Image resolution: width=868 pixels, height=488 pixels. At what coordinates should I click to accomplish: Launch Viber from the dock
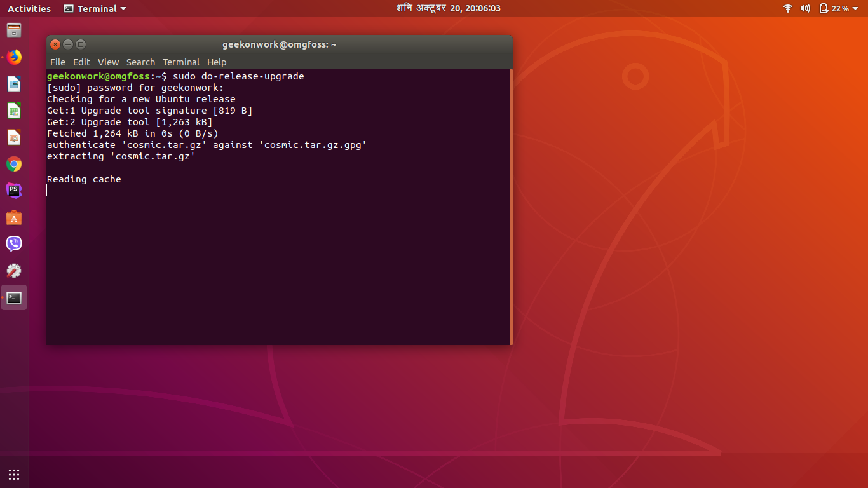(14, 244)
